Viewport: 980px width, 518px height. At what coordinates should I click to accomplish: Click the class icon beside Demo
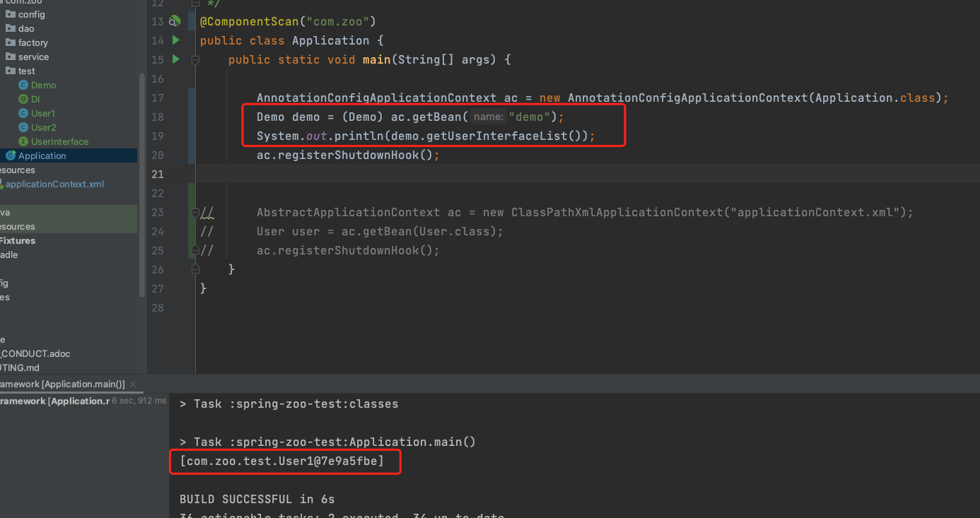pos(25,85)
